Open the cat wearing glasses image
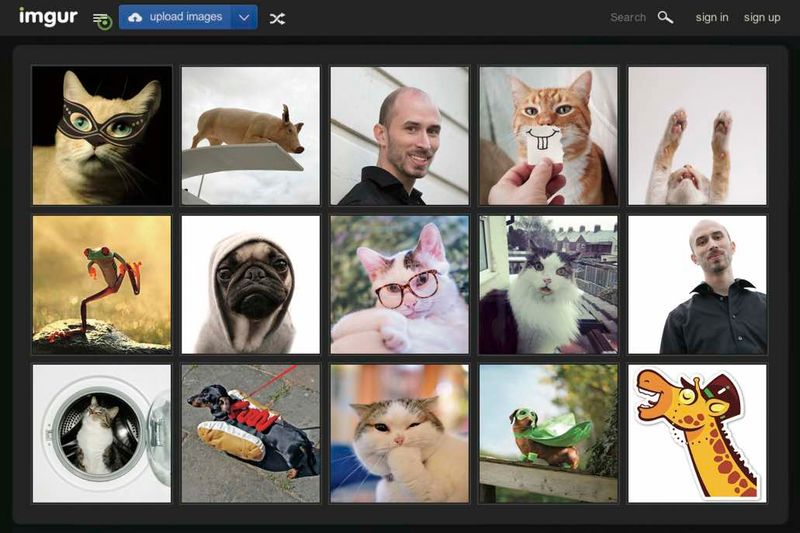800x533 pixels. tap(399, 285)
